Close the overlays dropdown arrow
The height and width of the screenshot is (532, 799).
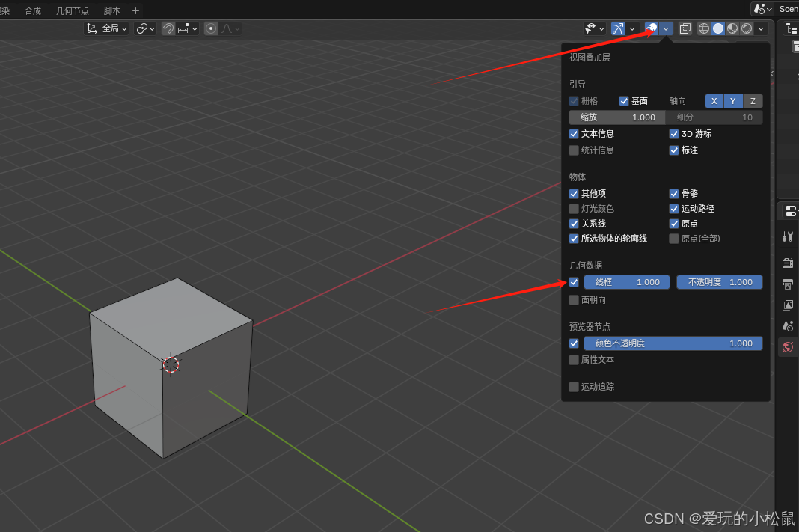pyautogui.click(x=666, y=29)
